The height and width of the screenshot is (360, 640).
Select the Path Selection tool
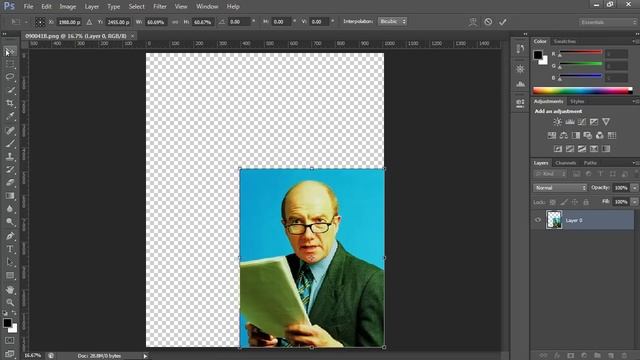click(x=10, y=262)
